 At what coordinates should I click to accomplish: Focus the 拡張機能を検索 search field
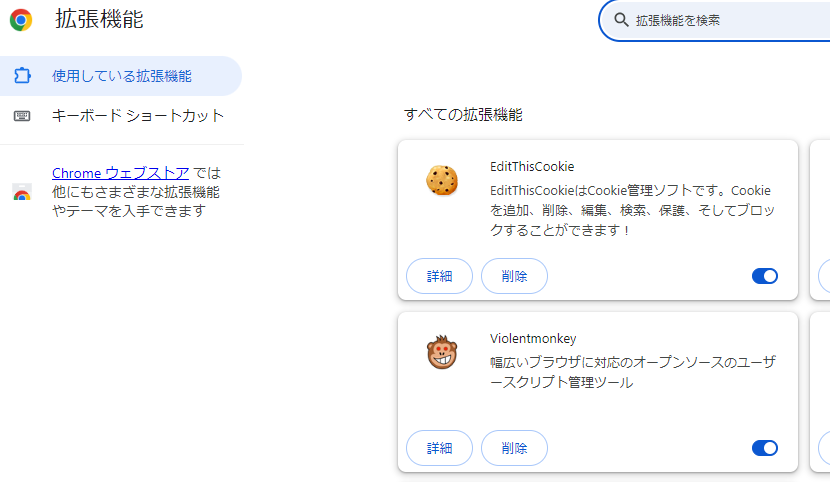click(x=730, y=20)
